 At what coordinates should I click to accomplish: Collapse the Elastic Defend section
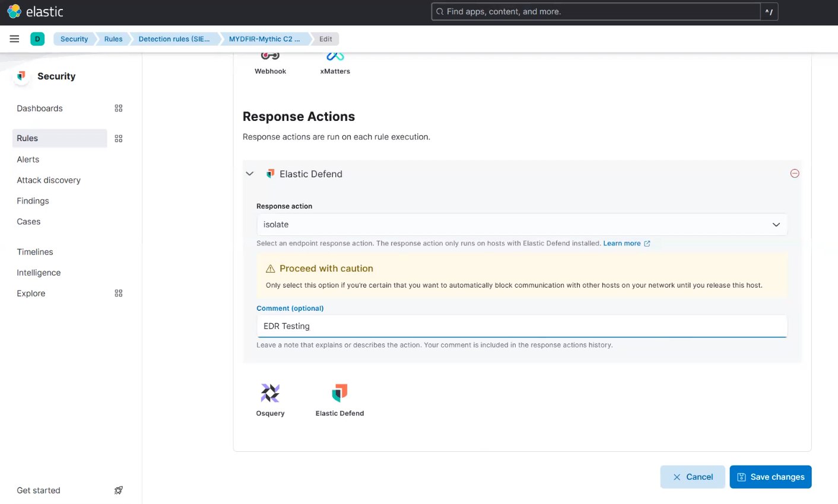pyautogui.click(x=249, y=174)
